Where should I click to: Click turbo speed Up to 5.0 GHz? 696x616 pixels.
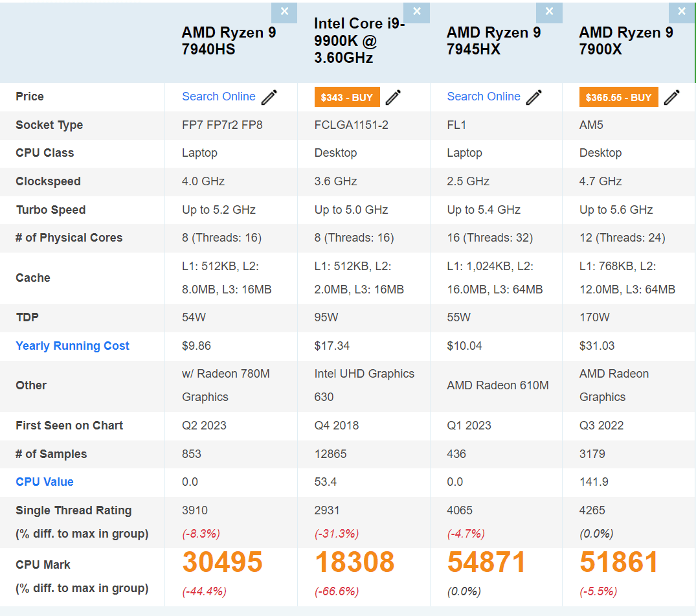click(x=351, y=210)
